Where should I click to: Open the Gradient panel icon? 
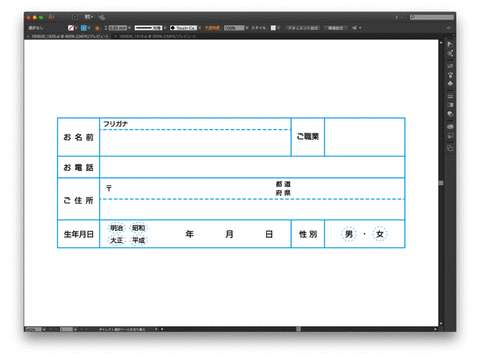[450, 105]
